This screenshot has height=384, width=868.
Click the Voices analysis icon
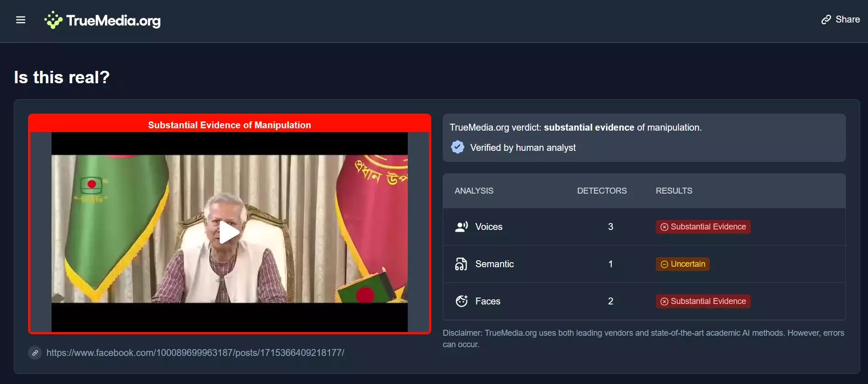[461, 227]
